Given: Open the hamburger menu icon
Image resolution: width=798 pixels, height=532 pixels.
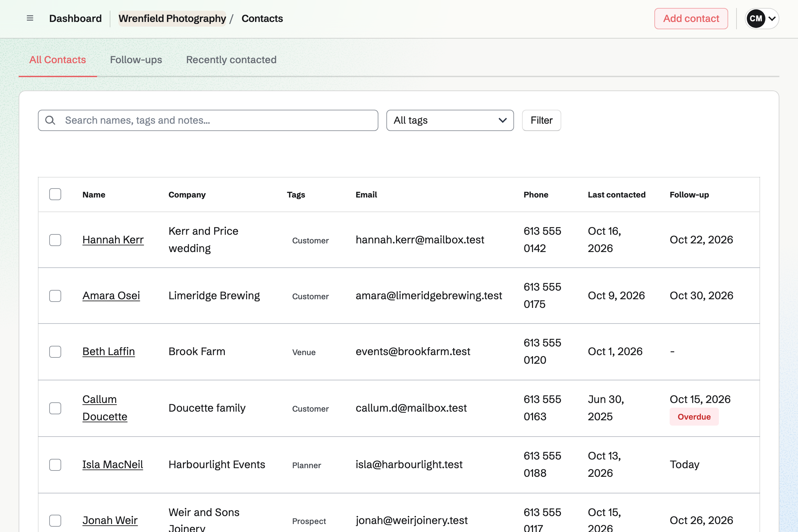Looking at the screenshot, I should pos(30,18).
